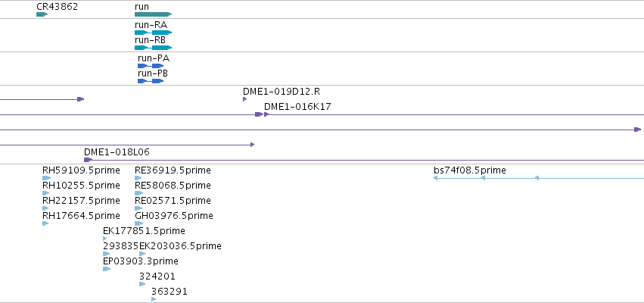Click the bs74f08.5prime feature line
This screenshot has width=644, height=303.
(539, 178)
